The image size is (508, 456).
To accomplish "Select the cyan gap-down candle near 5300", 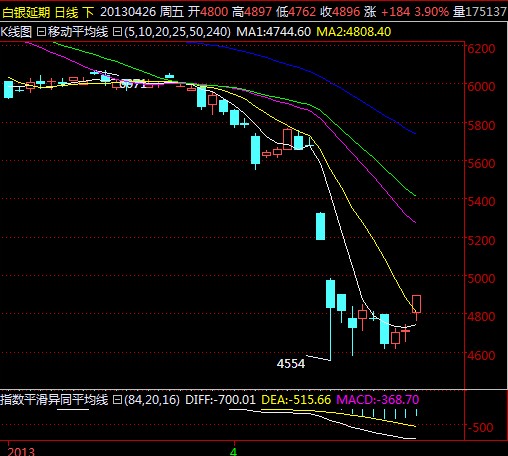I will [320, 226].
